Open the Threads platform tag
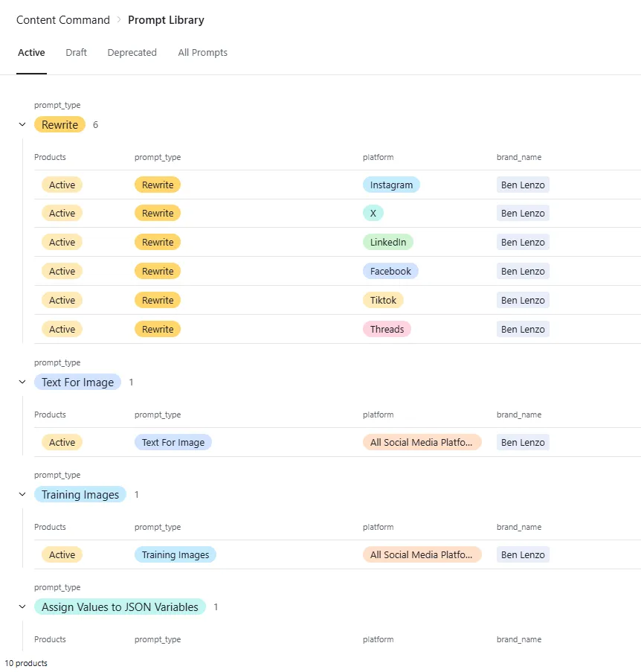The image size is (641, 672). click(387, 329)
